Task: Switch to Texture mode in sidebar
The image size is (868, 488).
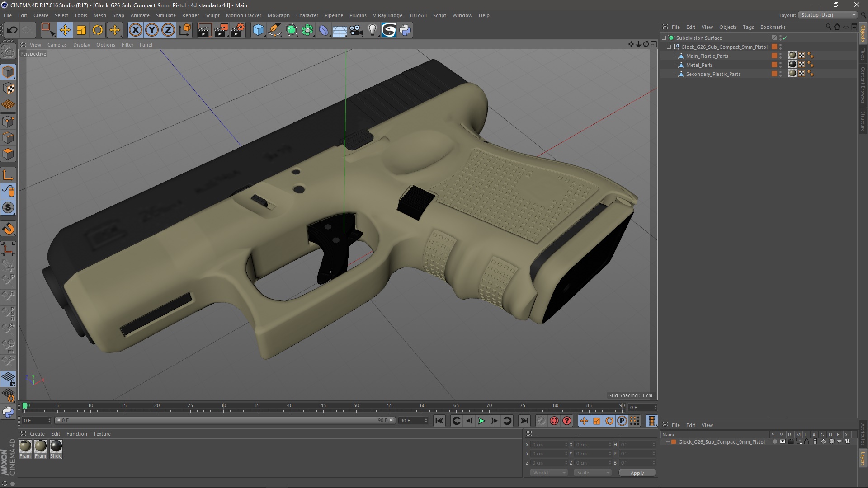Action: (8, 89)
